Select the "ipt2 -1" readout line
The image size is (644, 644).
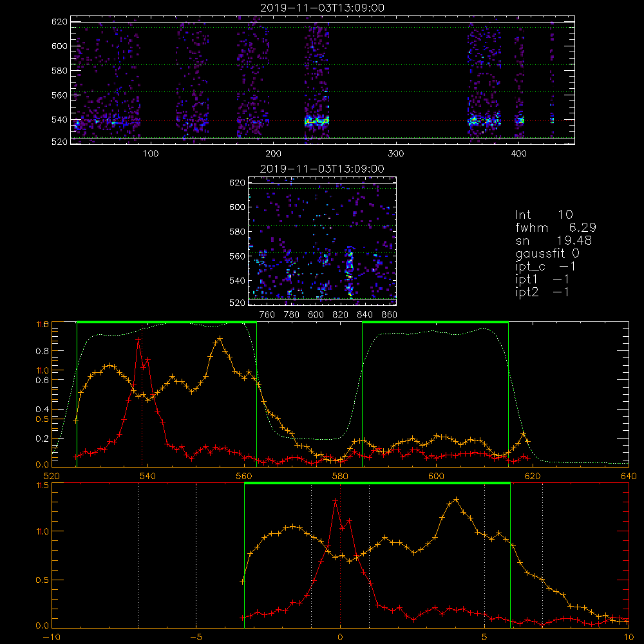542,292
